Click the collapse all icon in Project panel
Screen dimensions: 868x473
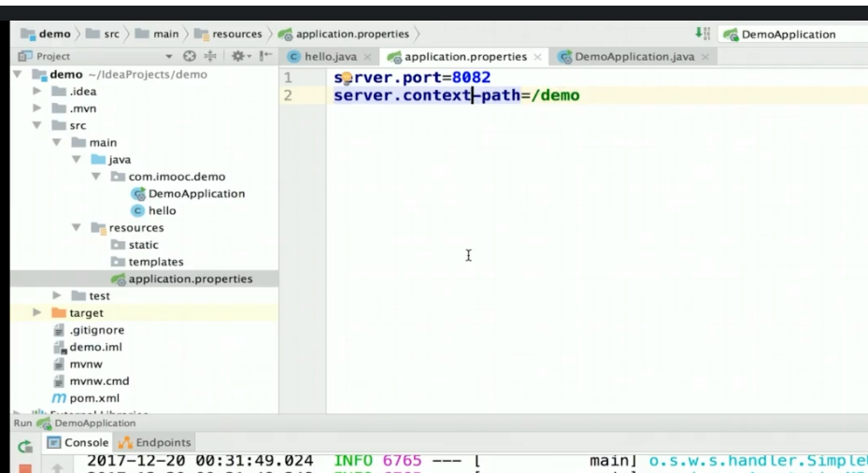[210, 56]
